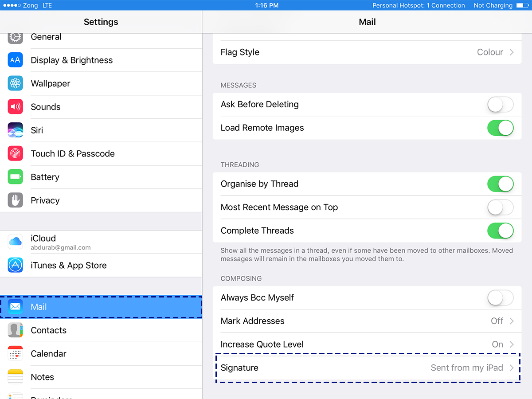Tap the Mark Addresses Off value
Screen dimensions: 532x399
point(497,321)
